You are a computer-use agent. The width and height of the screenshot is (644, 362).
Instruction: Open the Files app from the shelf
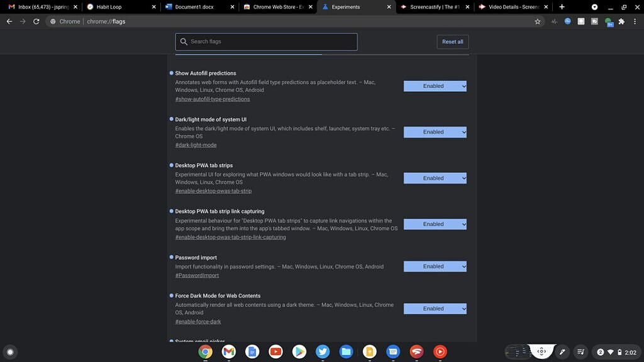(346, 351)
